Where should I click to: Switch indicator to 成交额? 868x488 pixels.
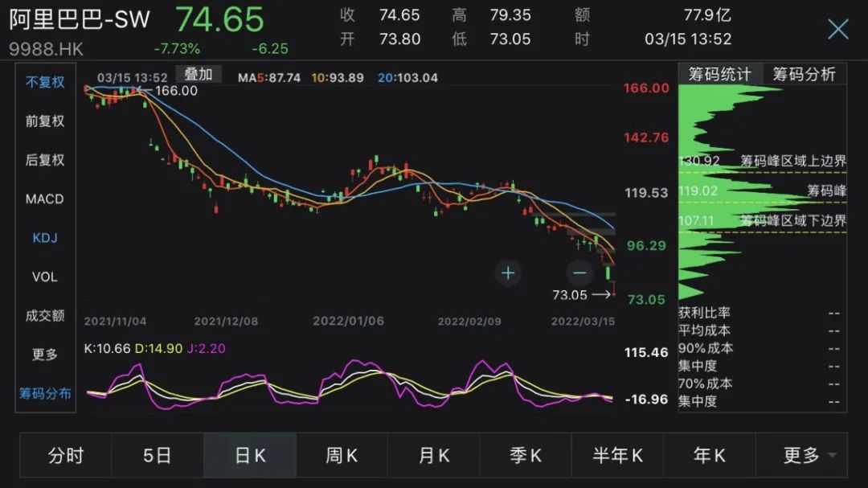coord(45,315)
